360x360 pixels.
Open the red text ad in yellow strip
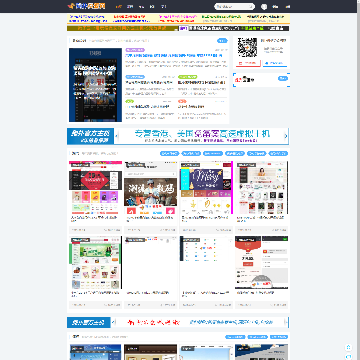(129, 18)
